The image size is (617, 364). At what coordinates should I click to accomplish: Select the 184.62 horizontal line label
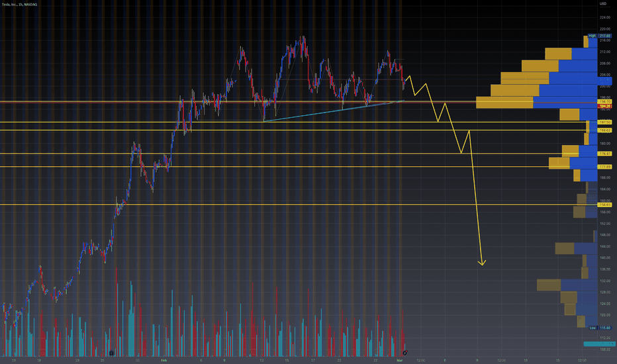(604, 130)
